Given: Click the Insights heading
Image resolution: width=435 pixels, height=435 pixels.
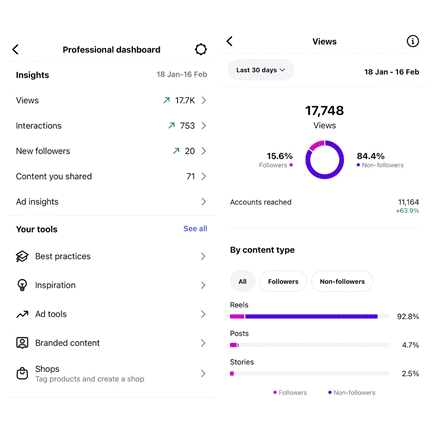Looking at the screenshot, I should click(x=32, y=75).
